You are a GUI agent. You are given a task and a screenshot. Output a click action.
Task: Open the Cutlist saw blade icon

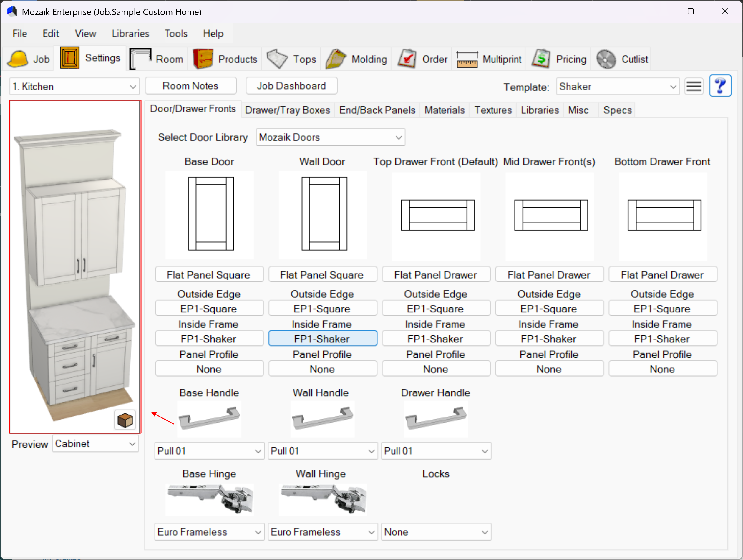(x=606, y=59)
